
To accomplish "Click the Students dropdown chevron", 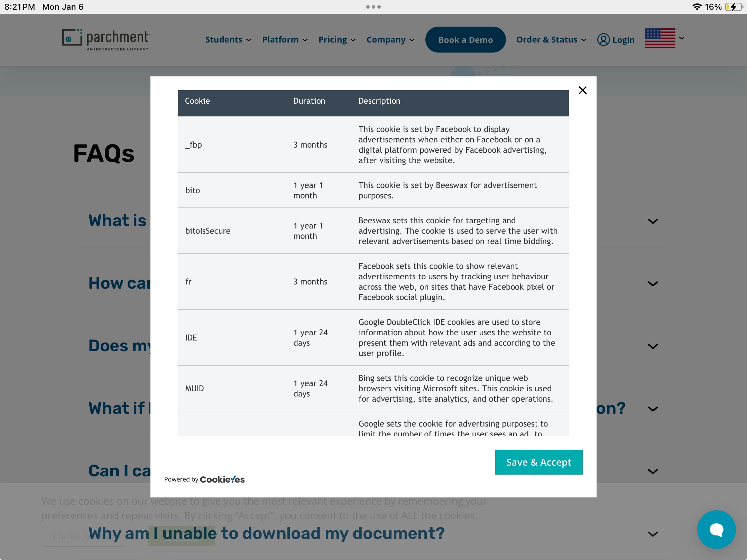I will tap(249, 40).
